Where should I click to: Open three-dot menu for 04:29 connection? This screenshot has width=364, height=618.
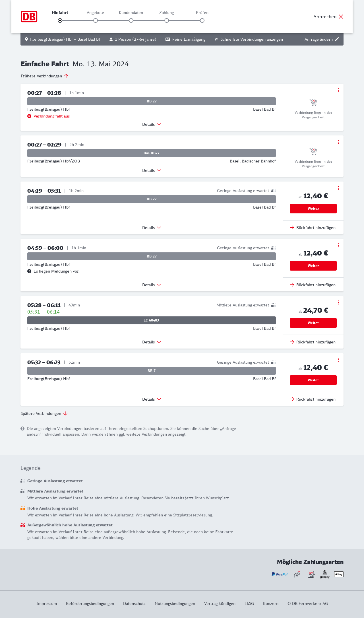338,188
